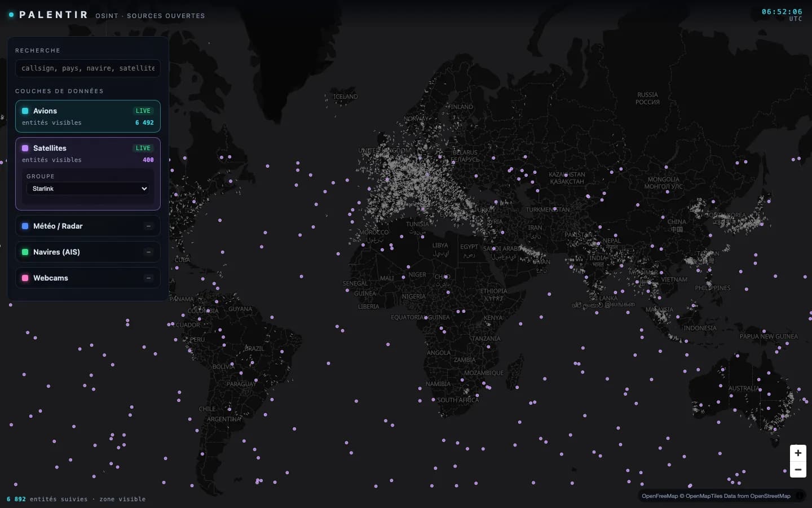Click the Satellites LIVE badge
812x508 pixels.
point(143,148)
